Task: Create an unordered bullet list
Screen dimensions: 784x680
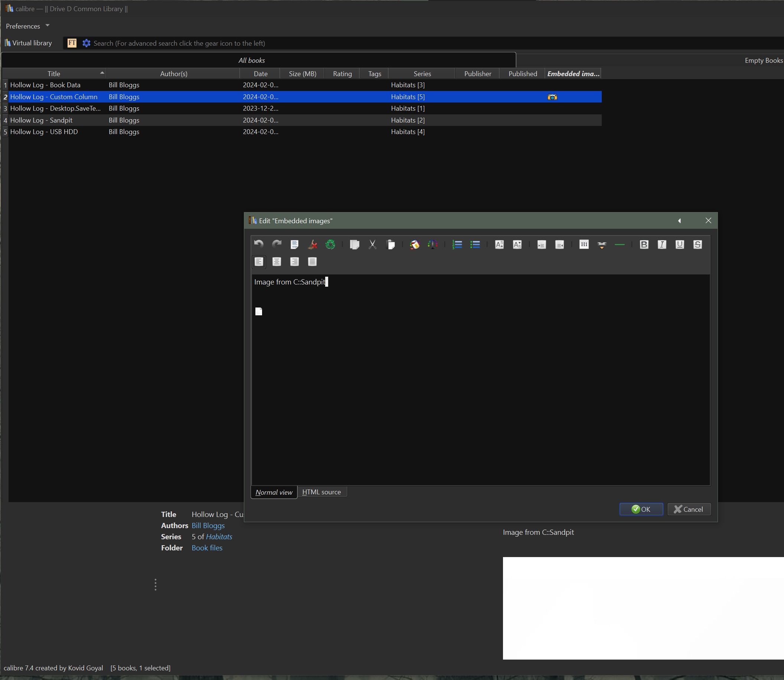Action: tap(475, 244)
